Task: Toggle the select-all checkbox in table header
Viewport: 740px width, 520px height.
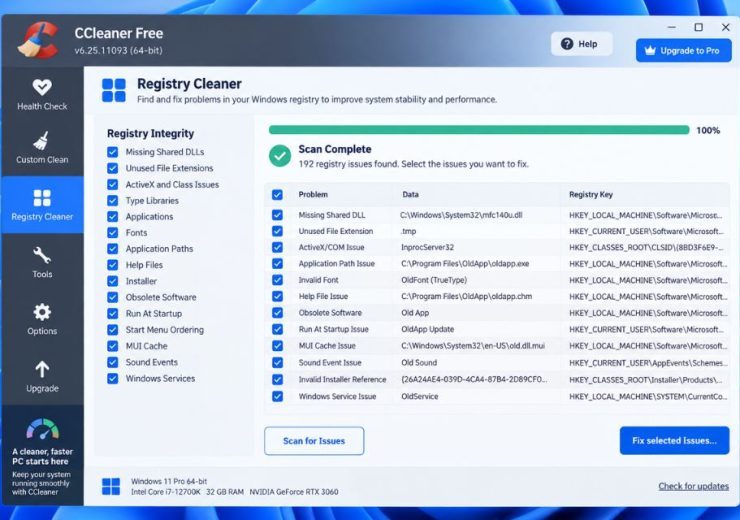Action: click(278, 194)
